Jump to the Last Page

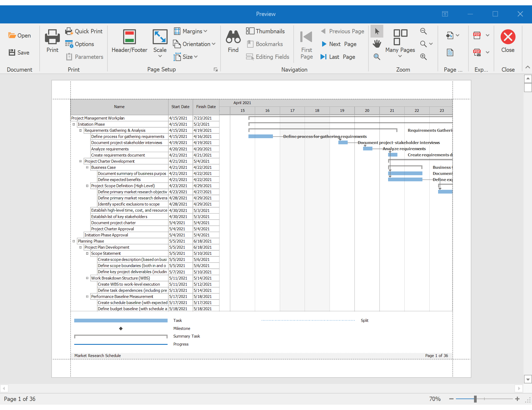[338, 57]
